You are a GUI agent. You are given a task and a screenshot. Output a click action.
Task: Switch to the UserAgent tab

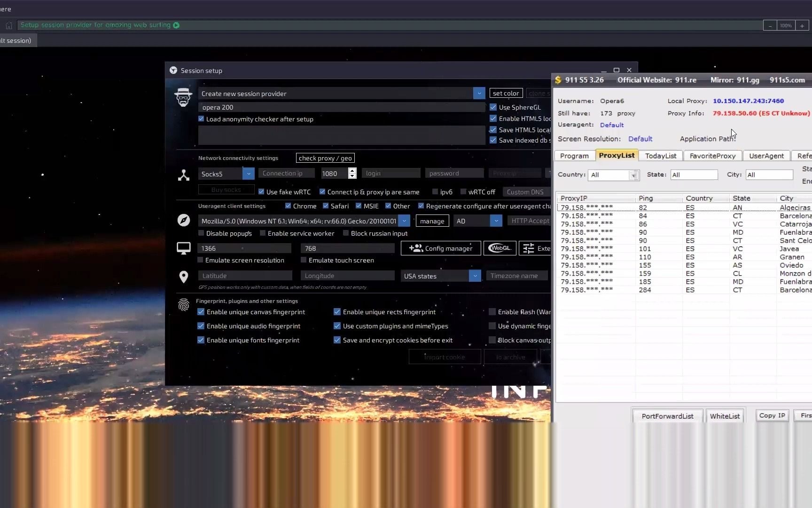(x=766, y=156)
